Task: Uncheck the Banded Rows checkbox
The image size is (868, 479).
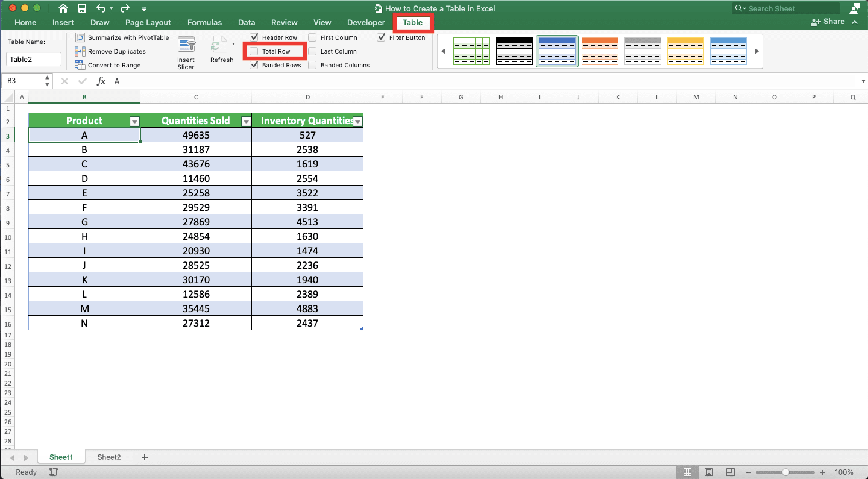Action: pos(254,65)
